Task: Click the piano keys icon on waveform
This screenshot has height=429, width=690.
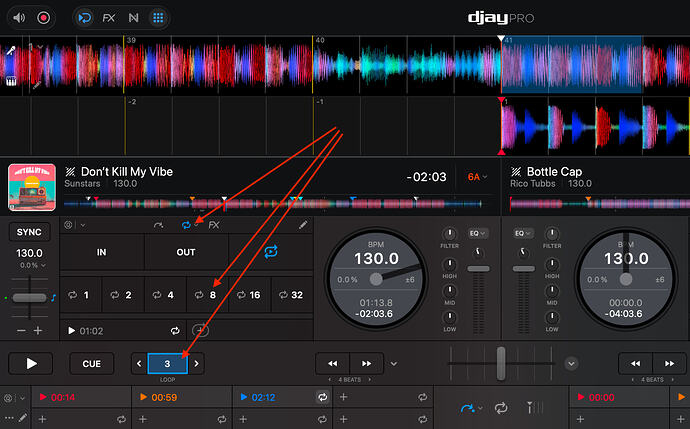Action: tap(11, 81)
